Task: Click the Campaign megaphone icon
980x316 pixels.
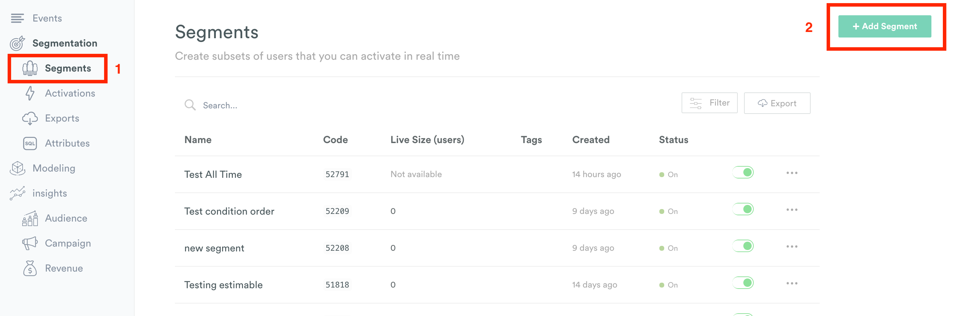Action: [30, 243]
